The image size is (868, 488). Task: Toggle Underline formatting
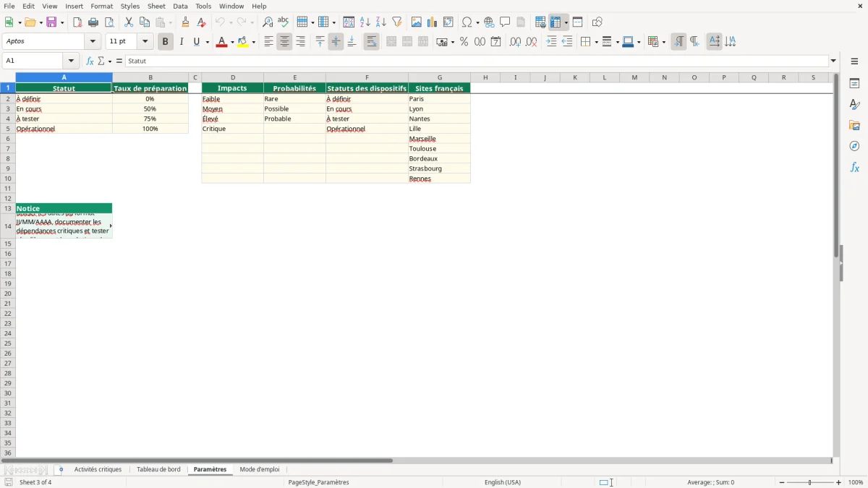pos(197,42)
